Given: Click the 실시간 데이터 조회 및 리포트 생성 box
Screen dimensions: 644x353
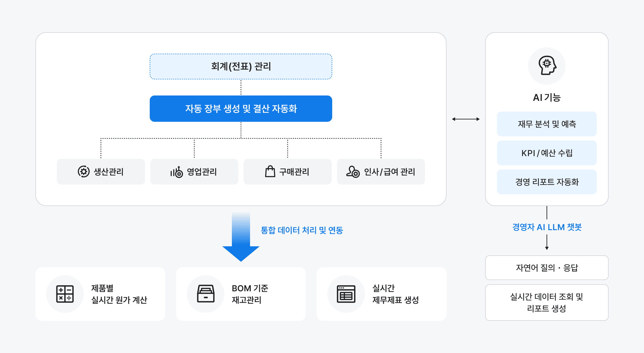Looking at the screenshot, I should [547, 303].
